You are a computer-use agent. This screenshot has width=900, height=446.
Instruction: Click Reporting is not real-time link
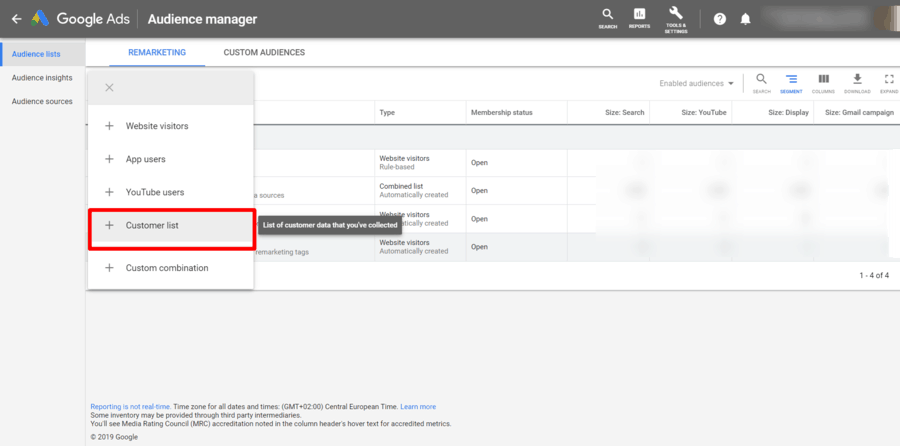(131, 406)
